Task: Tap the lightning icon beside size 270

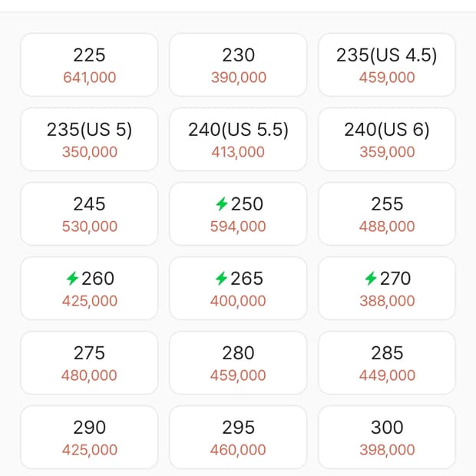Action: [x=370, y=279]
